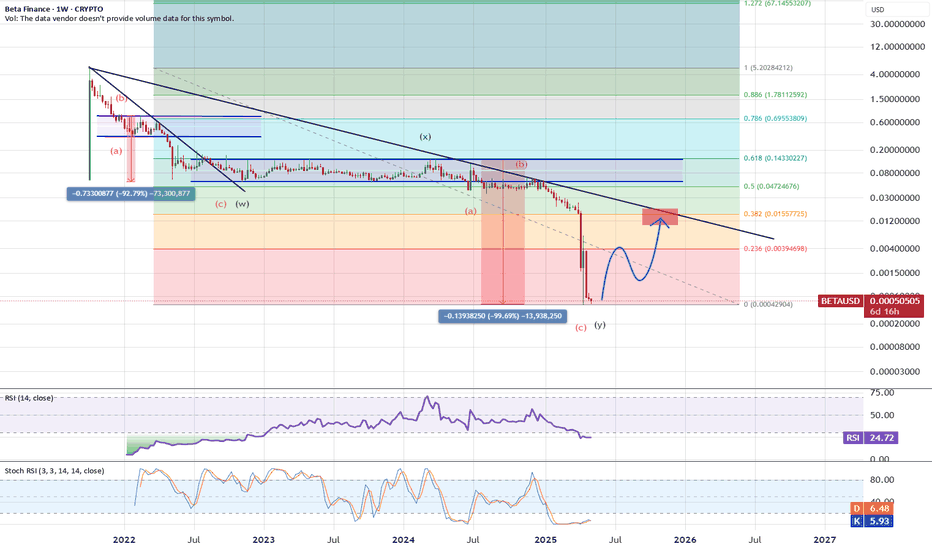
Task: Click the 50.00 RSI scale label
Action: [x=882, y=415]
